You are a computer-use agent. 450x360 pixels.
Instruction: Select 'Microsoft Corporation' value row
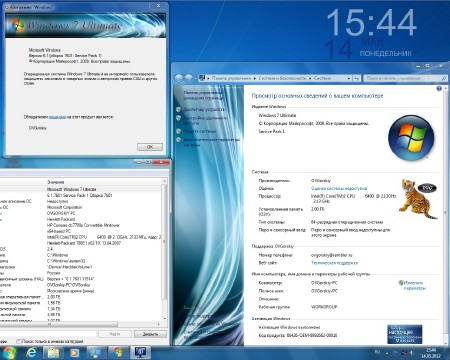tap(64, 207)
